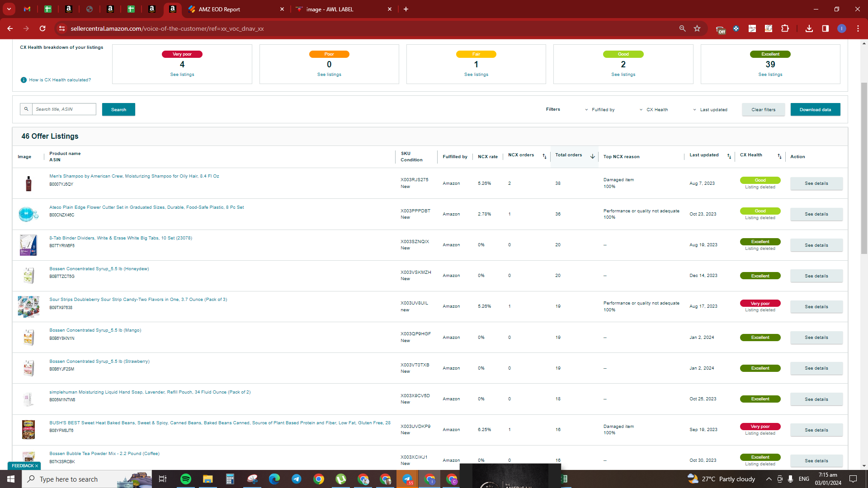Screen dimensions: 868x488
Task: Open the browser Downloads icon
Action: 809,28
